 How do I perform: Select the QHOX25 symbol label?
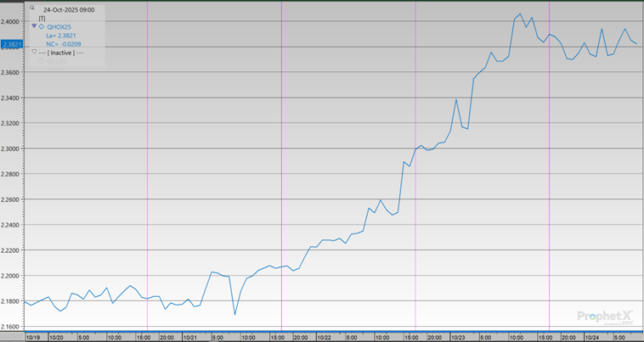(59, 27)
